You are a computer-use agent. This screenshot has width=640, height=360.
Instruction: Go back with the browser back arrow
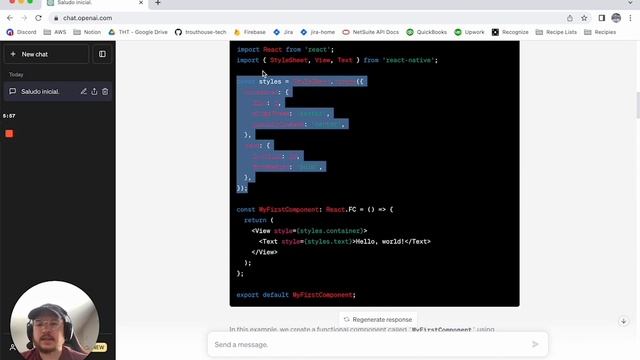(10, 18)
